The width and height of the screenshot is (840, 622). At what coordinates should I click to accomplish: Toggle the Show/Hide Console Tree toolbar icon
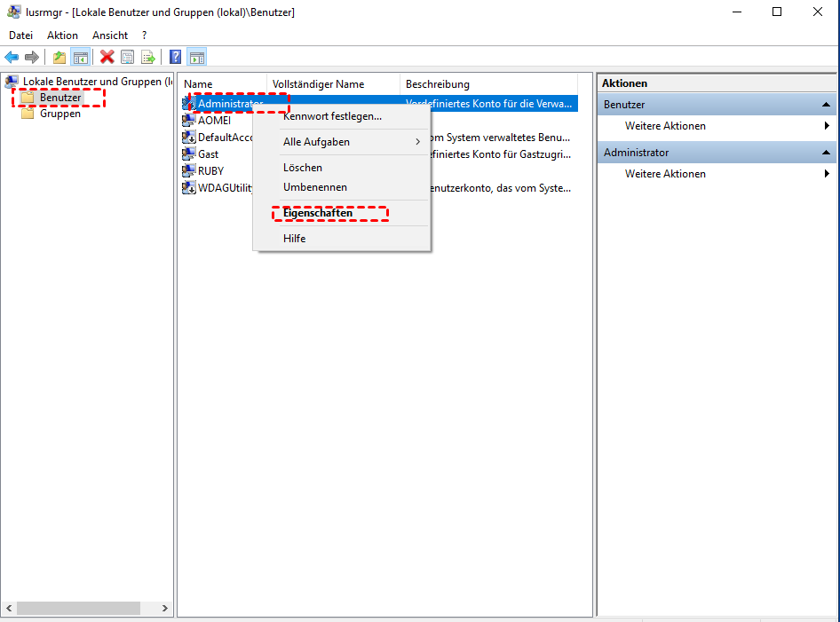[81, 57]
